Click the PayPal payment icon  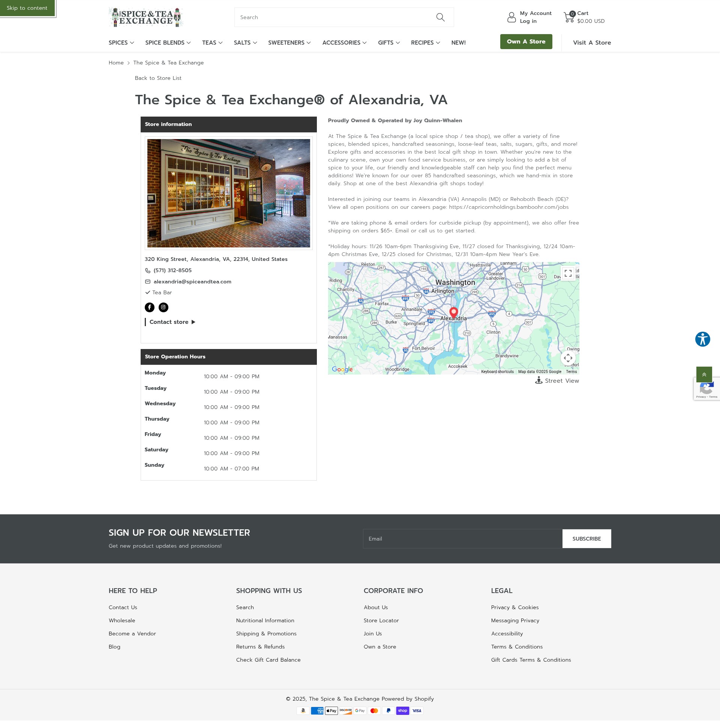(x=388, y=711)
